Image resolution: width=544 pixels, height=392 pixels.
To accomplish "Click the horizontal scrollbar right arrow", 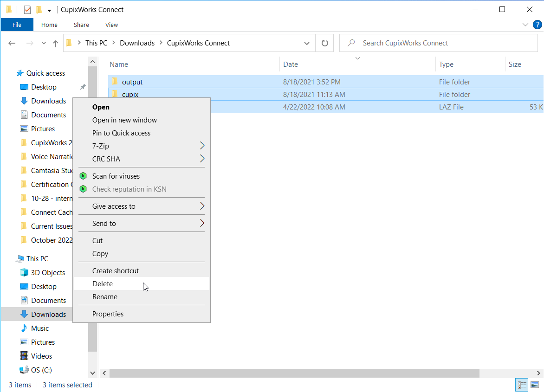I will click(538, 373).
